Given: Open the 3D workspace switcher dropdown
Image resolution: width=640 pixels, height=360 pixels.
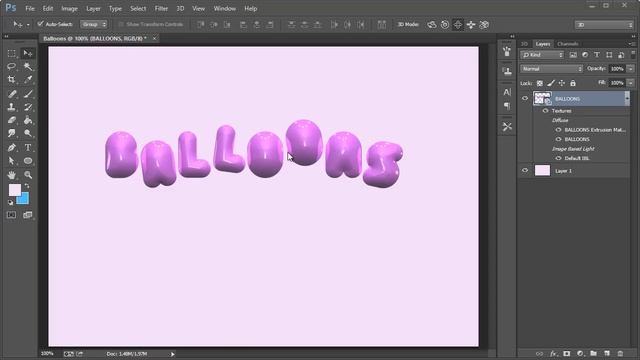Looking at the screenshot, I should pyautogui.click(x=604, y=25).
